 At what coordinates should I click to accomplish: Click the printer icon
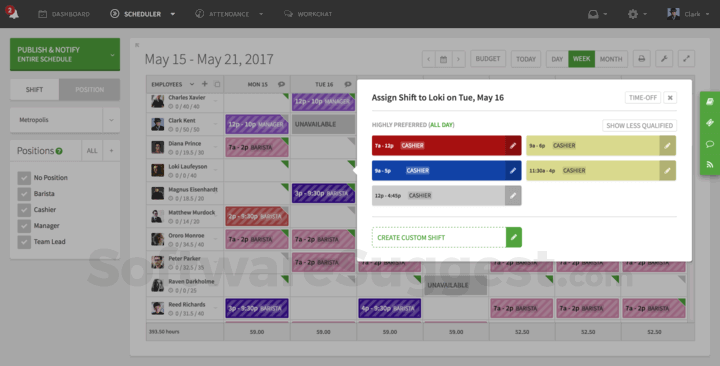641,59
